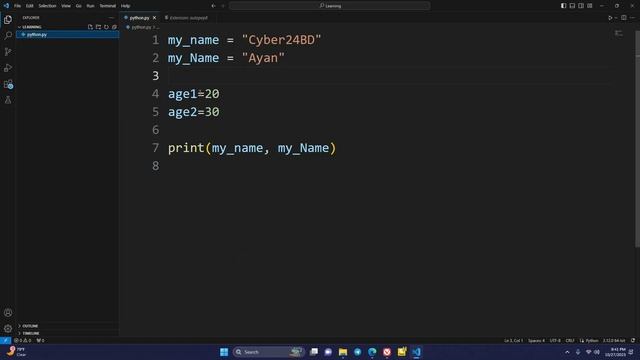Open the Selection menu
Image resolution: width=640 pixels, height=360 pixels.
47,6
